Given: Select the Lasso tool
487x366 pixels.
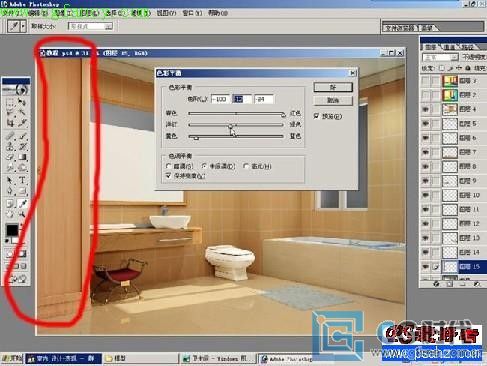Looking at the screenshot, I should (x=10, y=112).
